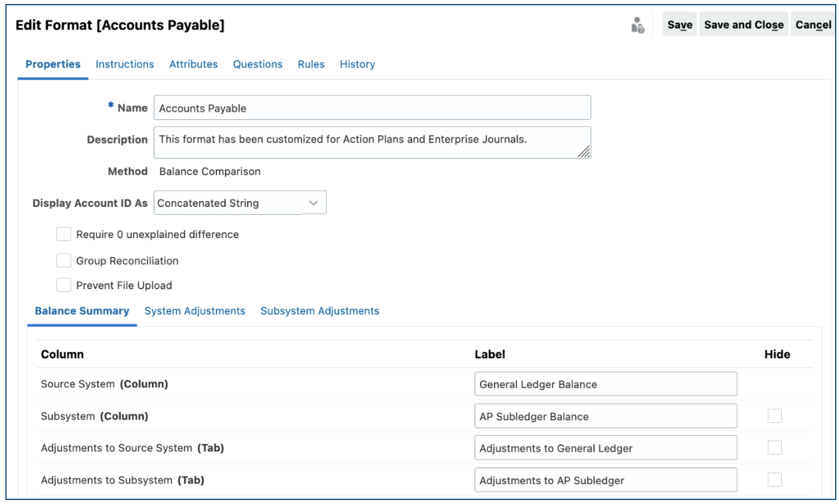Select the System Adjustments sub-tab

[194, 311]
